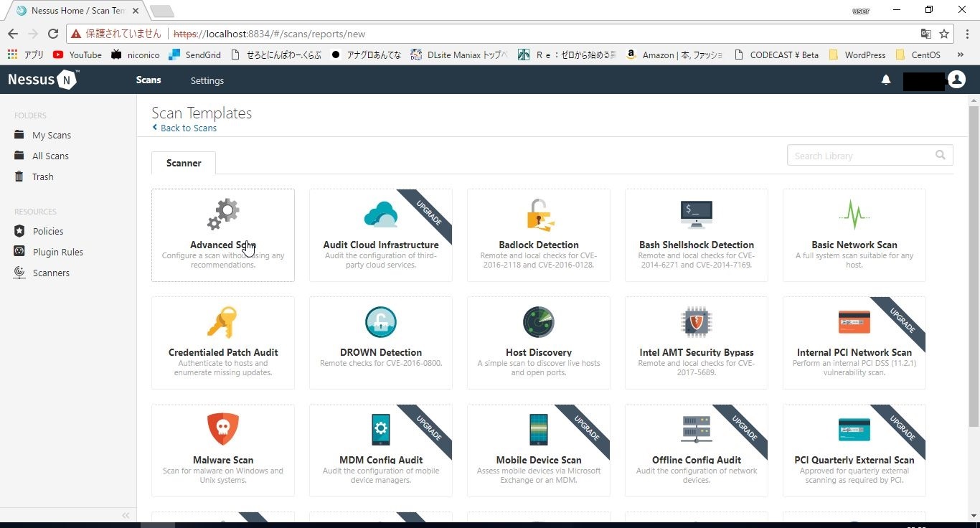Go back with browser back arrow
Screen dimensions: 980x528
[x=13, y=34]
